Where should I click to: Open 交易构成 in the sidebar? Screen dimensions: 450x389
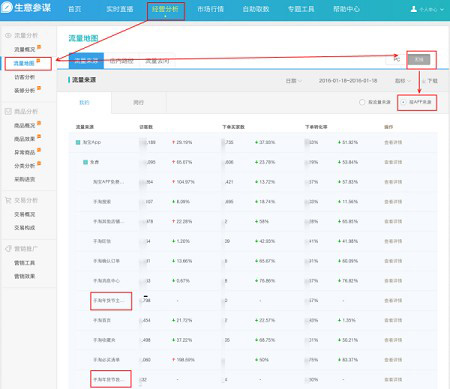click(x=24, y=228)
